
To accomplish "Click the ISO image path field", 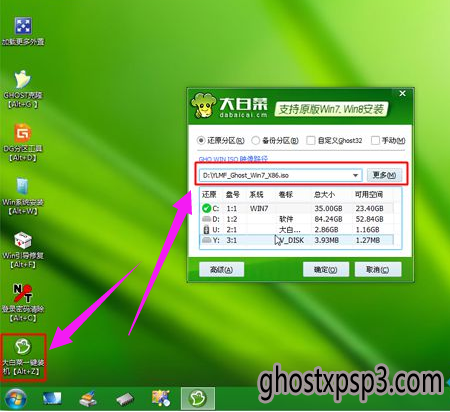I will pos(276,175).
